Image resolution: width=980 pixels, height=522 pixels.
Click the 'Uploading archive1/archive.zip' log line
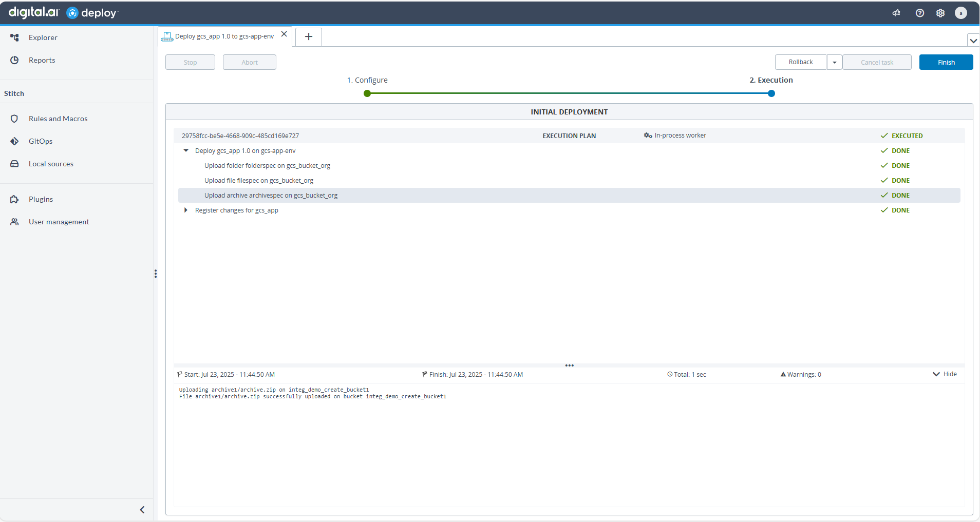point(274,390)
